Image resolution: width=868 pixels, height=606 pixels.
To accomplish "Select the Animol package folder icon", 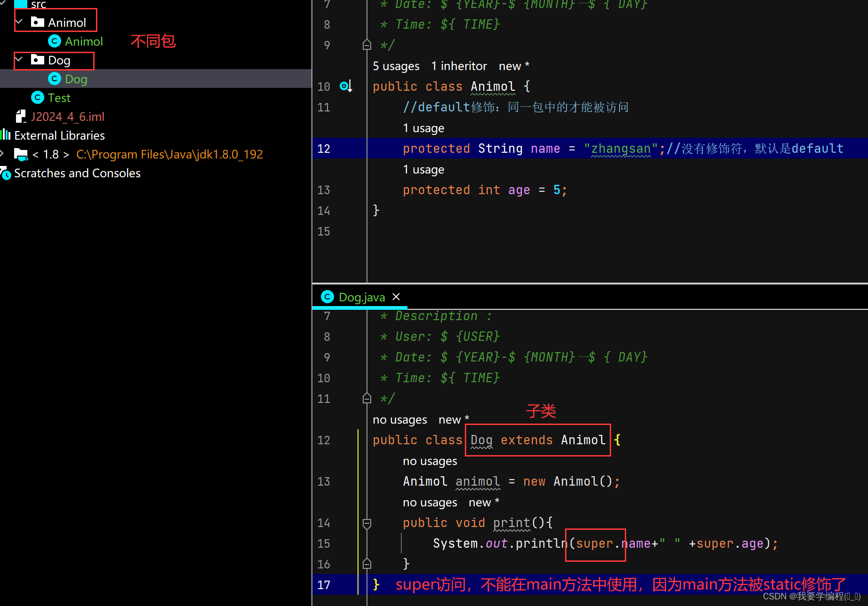I will 37,22.
